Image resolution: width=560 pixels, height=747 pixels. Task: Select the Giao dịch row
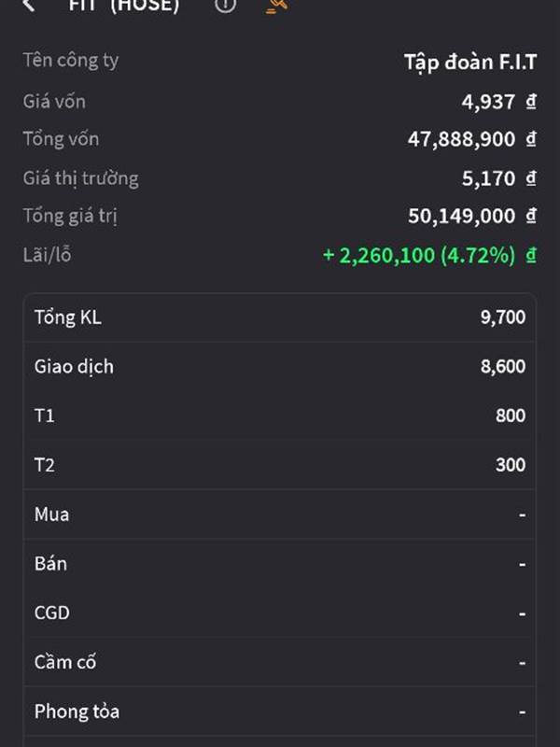point(280,367)
